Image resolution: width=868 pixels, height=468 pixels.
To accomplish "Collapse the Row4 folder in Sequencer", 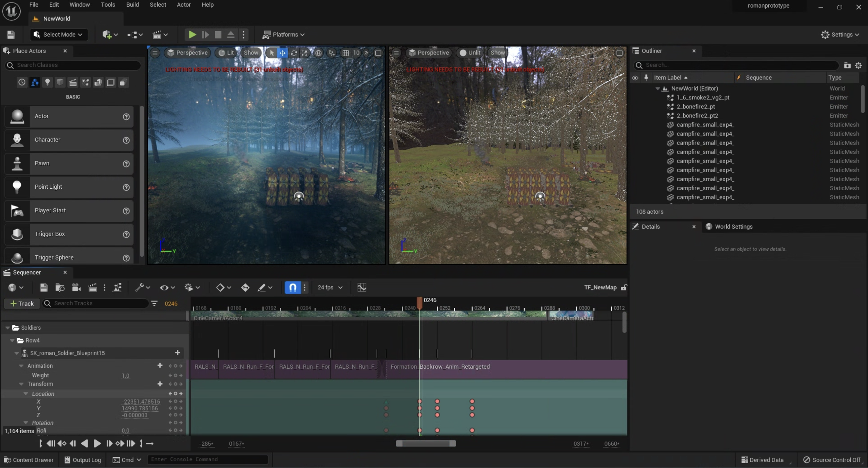I will point(12,340).
